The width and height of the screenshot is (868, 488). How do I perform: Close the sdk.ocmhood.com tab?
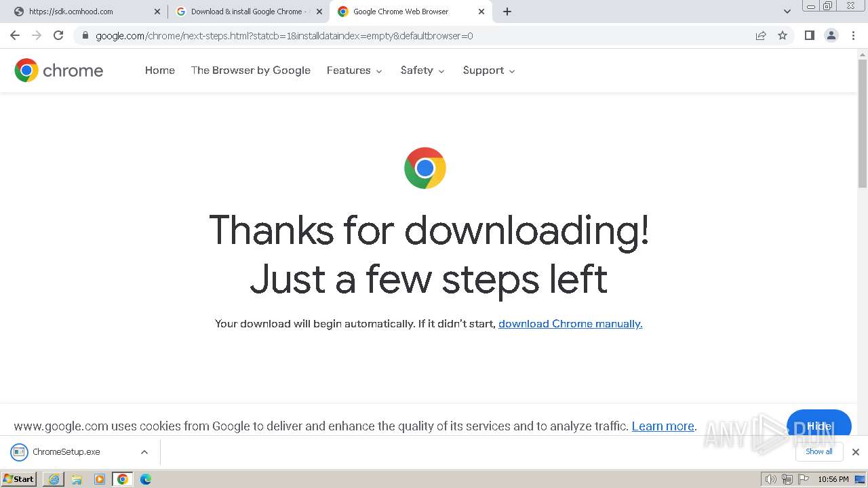157,12
